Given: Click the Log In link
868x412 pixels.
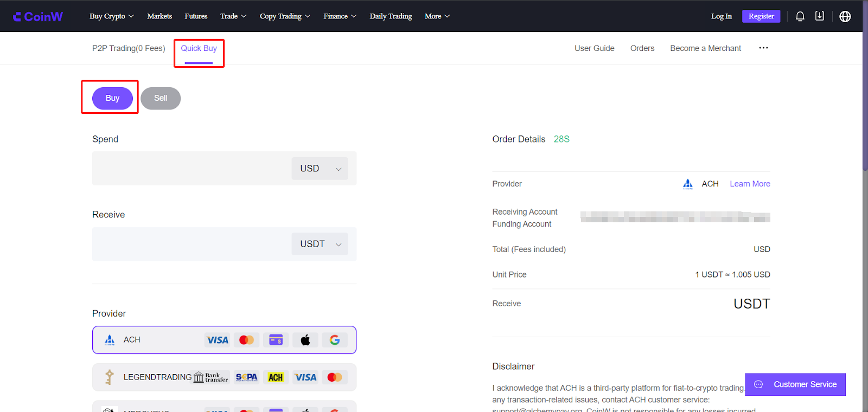Looking at the screenshot, I should pyautogui.click(x=721, y=16).
